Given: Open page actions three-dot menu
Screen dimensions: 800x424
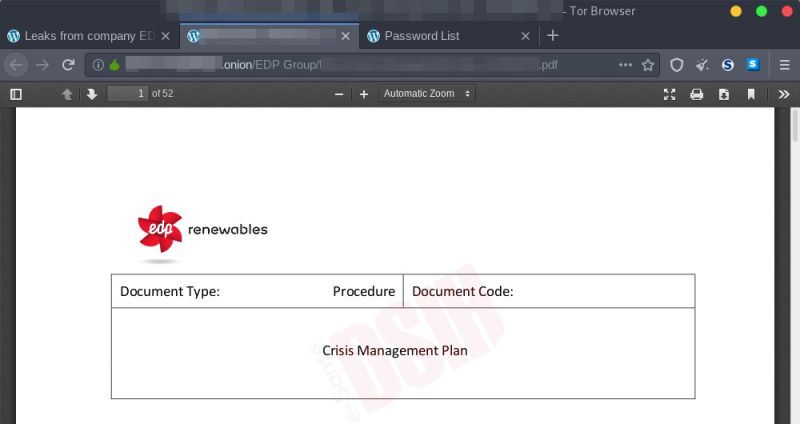Looking at the screenshot, I should pyautogui.click(x=626, y=65).
